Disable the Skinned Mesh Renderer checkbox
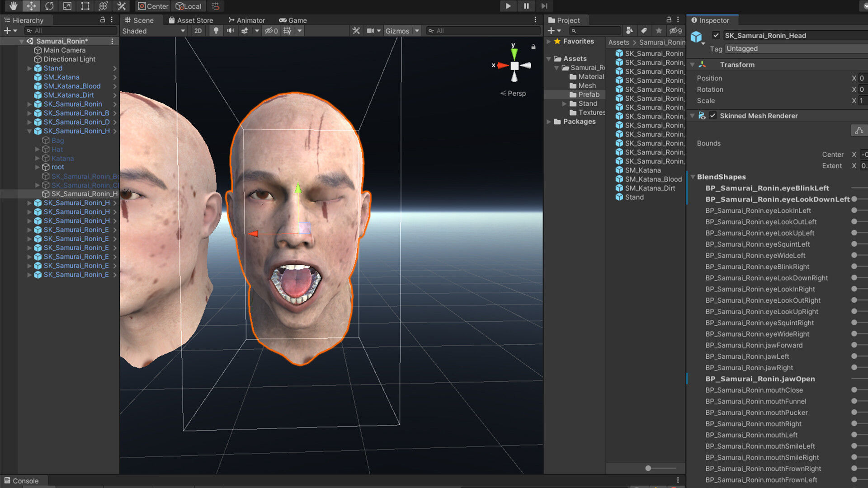The height and width of the screenshot is (488, 868). point(713,116)
